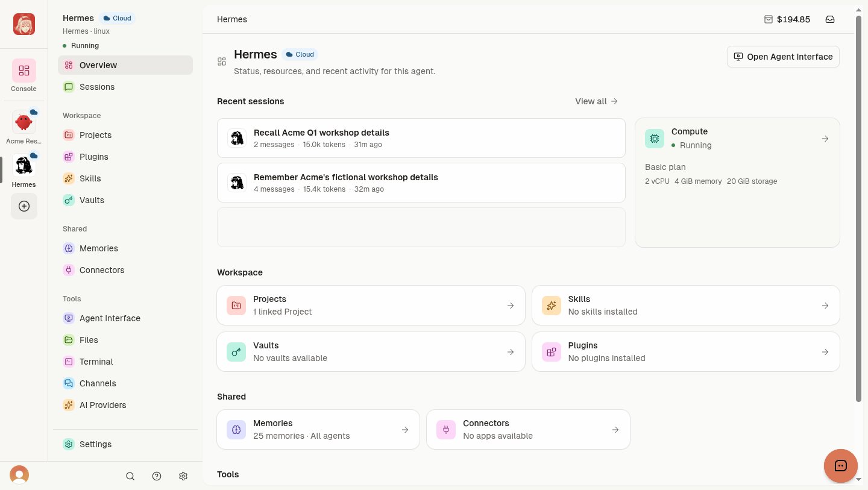The width and height of the screenshot is (868, 490).
Task: Open the Vaults card arrow
Action: pyautogui.click(x=511, y=352)
